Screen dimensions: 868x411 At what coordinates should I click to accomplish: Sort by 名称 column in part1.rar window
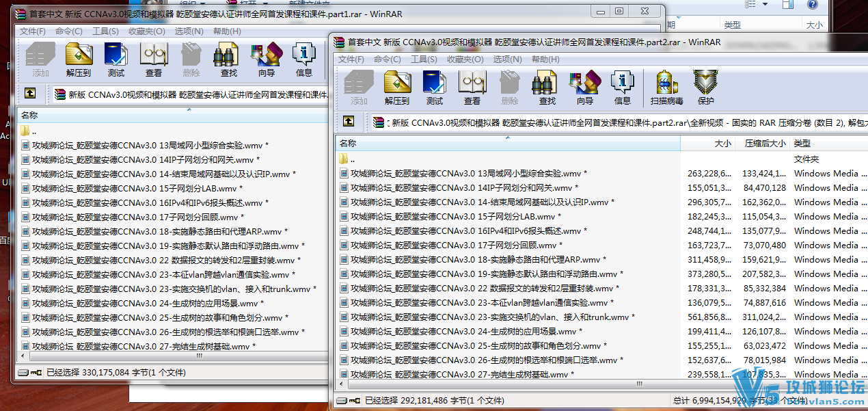click(172, 116)
